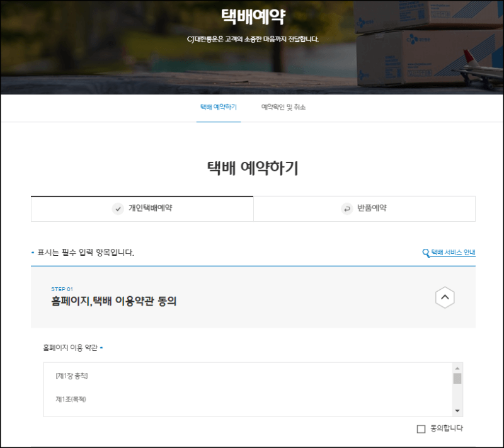Click the checkmark icon on the 개인택배예약 tab
Viewport: 504px width, 448px height.
[x=117, y=208]
